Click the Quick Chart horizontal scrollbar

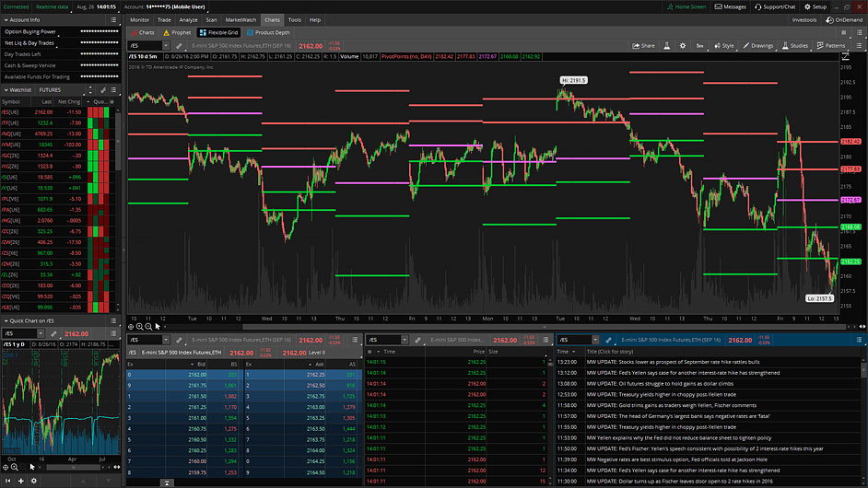73,468
